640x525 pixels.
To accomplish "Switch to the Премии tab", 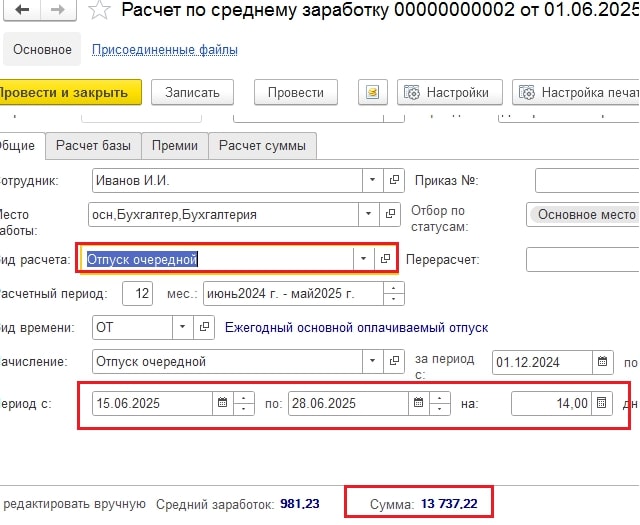I will click(175, 146).
